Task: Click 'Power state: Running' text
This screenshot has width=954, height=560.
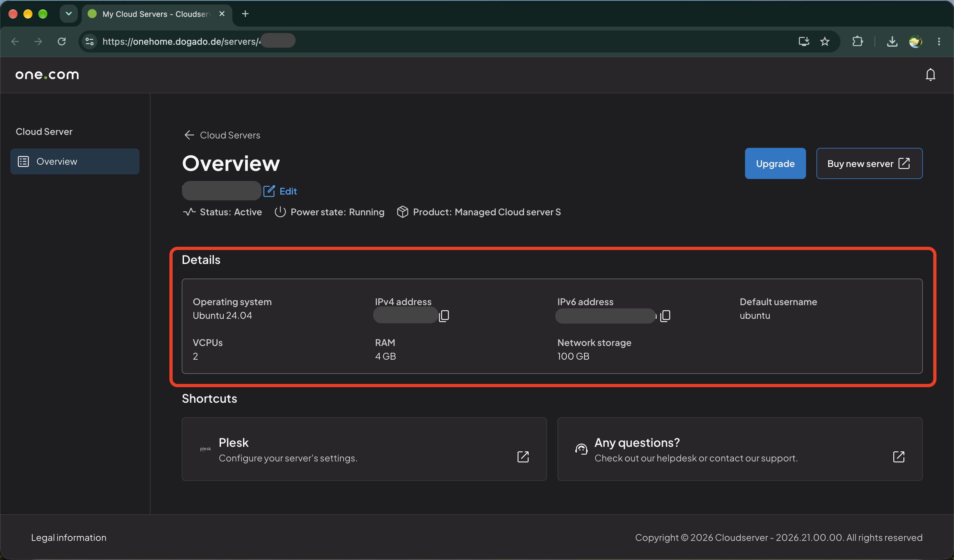Action: pyautogui.click(x=337, y=212)
